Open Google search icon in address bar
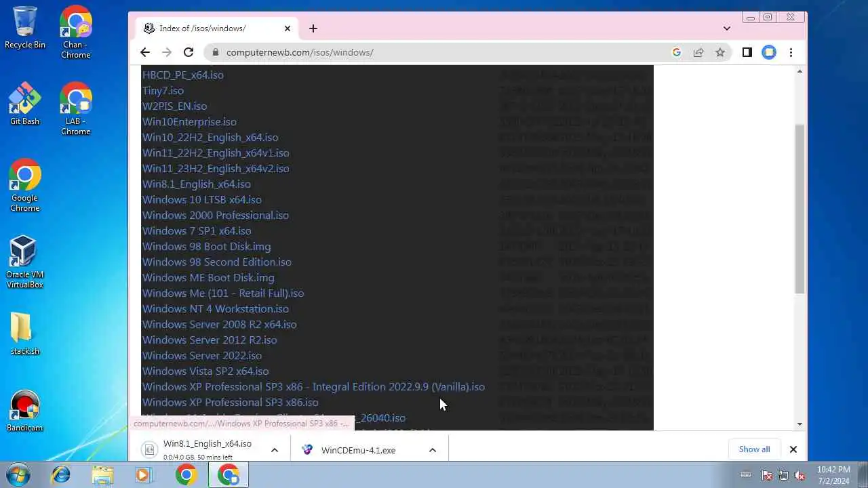 [x=676, y=52]
